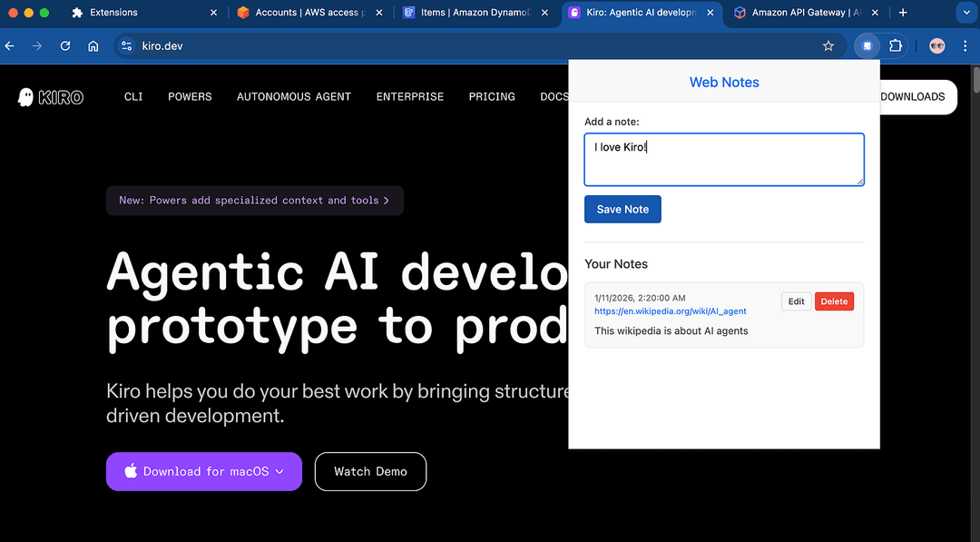Viewport: 980px width, 542px height.
Task: View site information icon in address bar
Action: pos(127,45)
